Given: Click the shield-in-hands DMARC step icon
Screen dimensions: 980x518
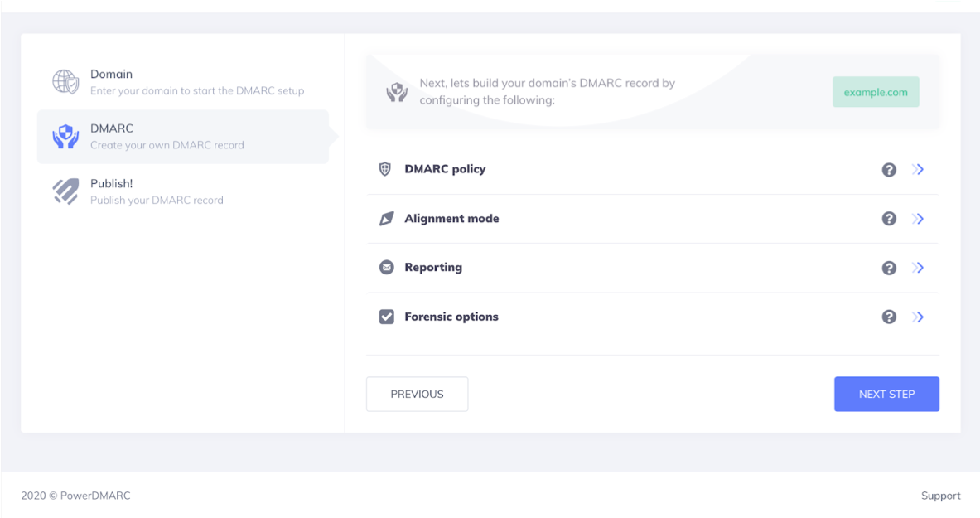Looking at the screenshot, I should pyautogui.click(x=65, y=137).
